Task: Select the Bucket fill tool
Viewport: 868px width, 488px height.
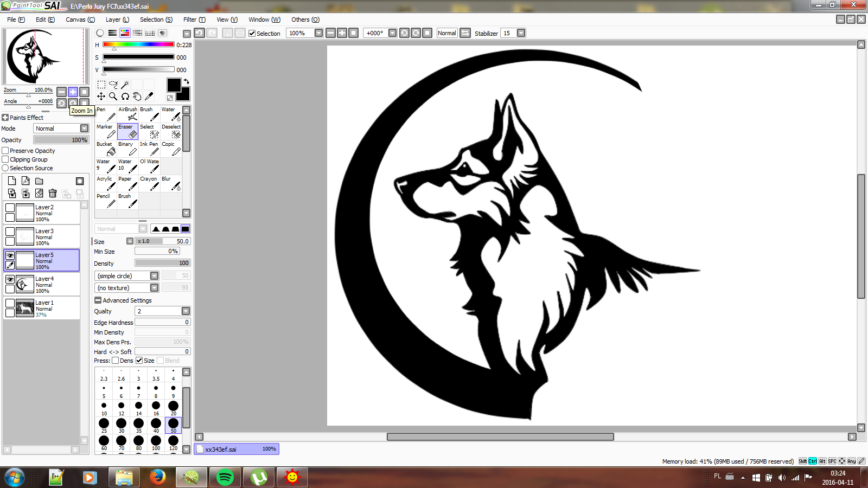Action: 106,149
